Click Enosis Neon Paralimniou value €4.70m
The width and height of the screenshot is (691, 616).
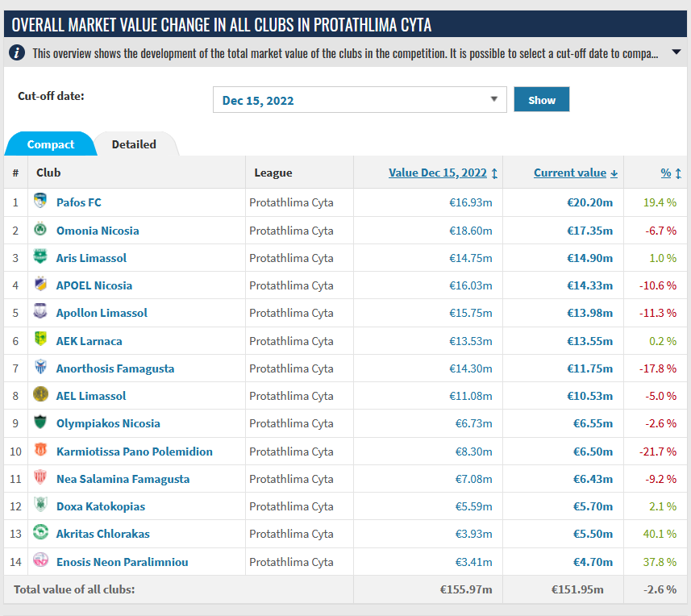593,562
